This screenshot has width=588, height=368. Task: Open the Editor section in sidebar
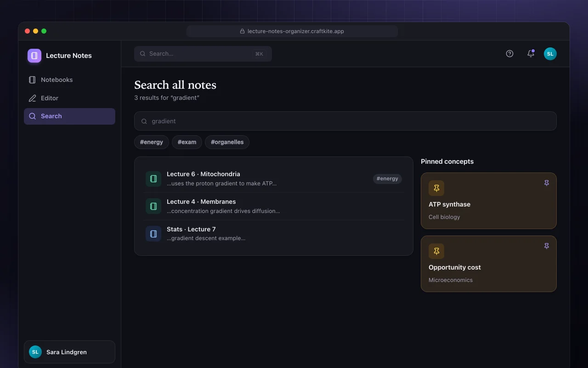[x=69, y=98]
